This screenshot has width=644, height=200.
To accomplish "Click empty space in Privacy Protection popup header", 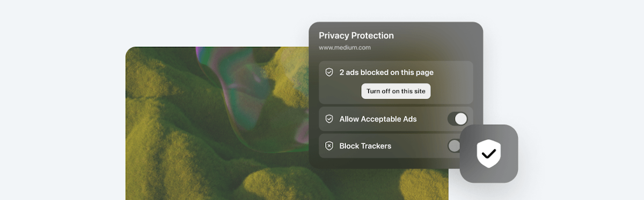I will coord(435,40).
